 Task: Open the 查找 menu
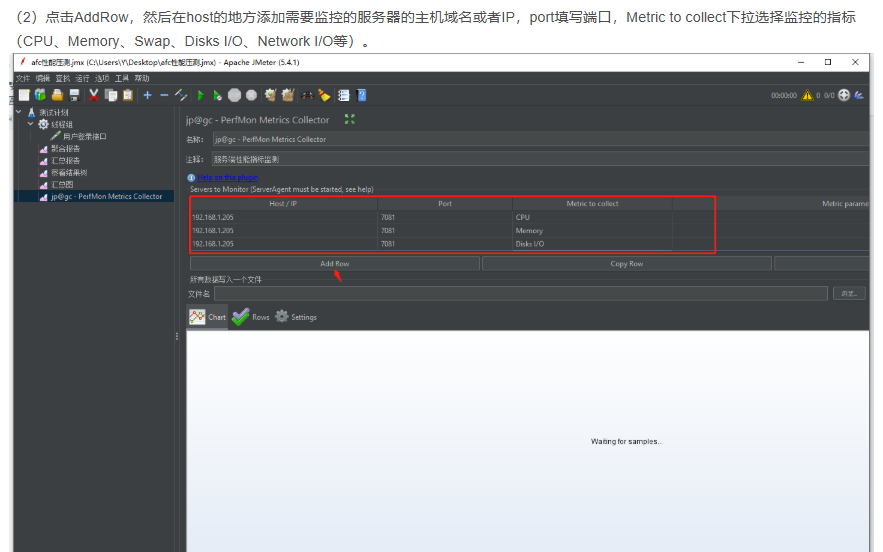pos(63,78)
